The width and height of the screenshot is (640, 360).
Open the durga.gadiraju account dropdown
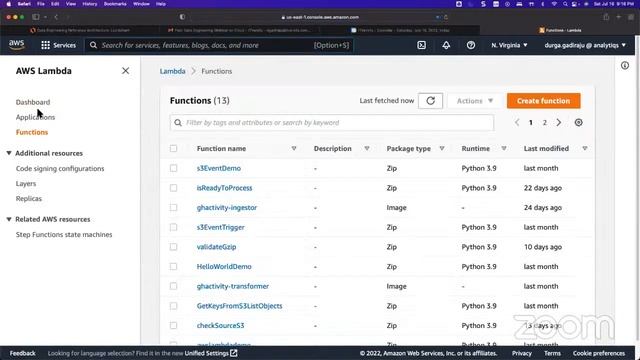585,45
